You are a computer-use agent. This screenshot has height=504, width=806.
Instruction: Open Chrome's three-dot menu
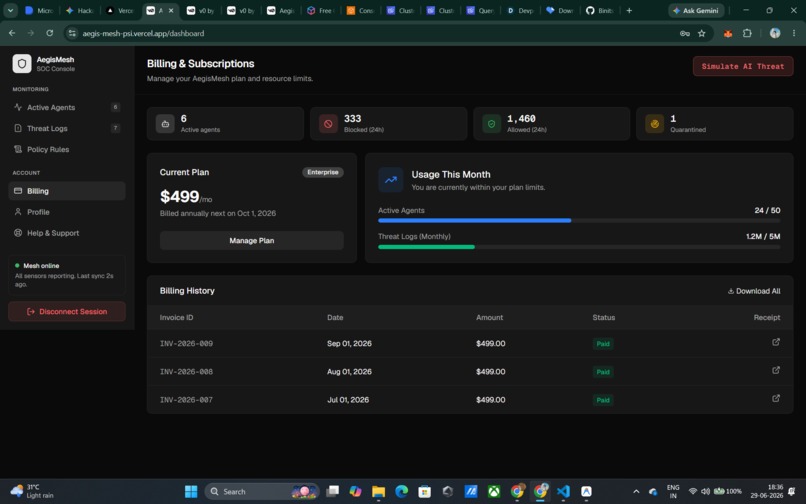tap(794, 33)
